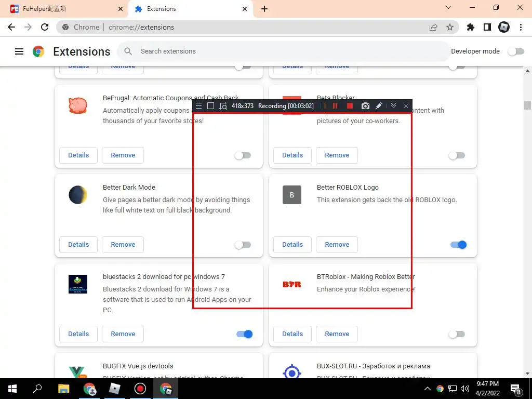Click the BeFrugal piggy bank icon
This screenshot has height=399, width=532.
pos(78,105)
